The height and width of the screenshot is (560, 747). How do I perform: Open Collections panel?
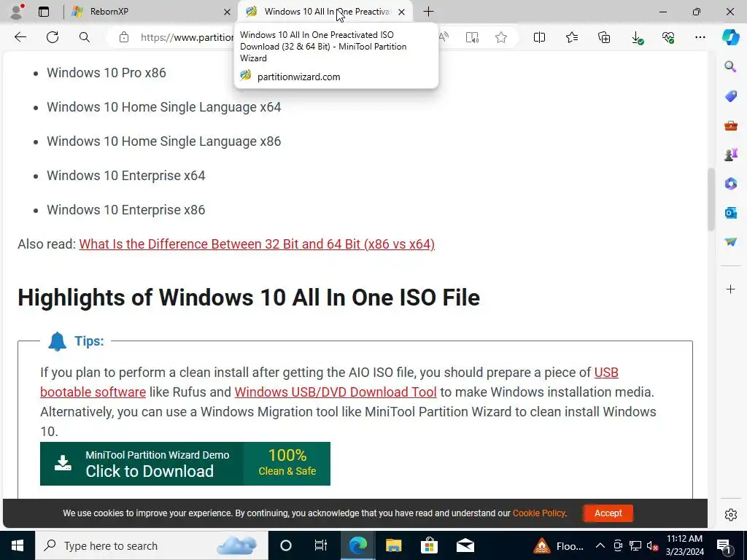604,37
